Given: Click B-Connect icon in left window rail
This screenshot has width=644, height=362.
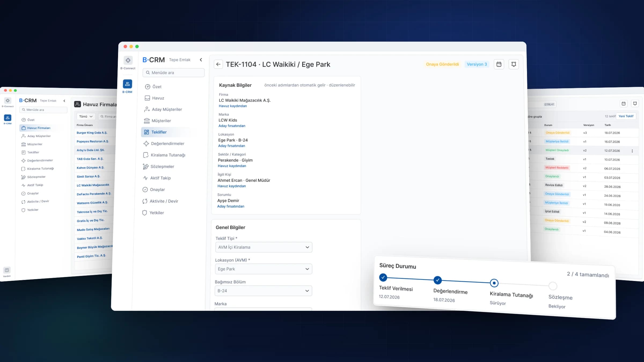Looking at the screenshot, I should tap(8, 101).
